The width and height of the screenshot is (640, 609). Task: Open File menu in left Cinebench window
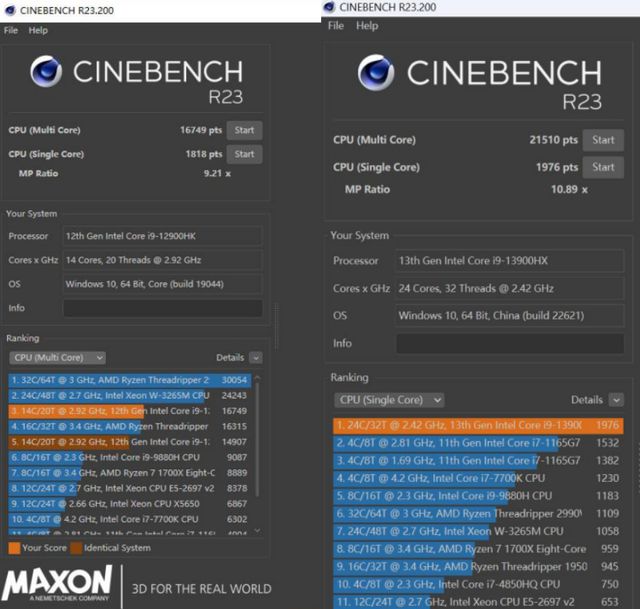(x=11, y=31)
